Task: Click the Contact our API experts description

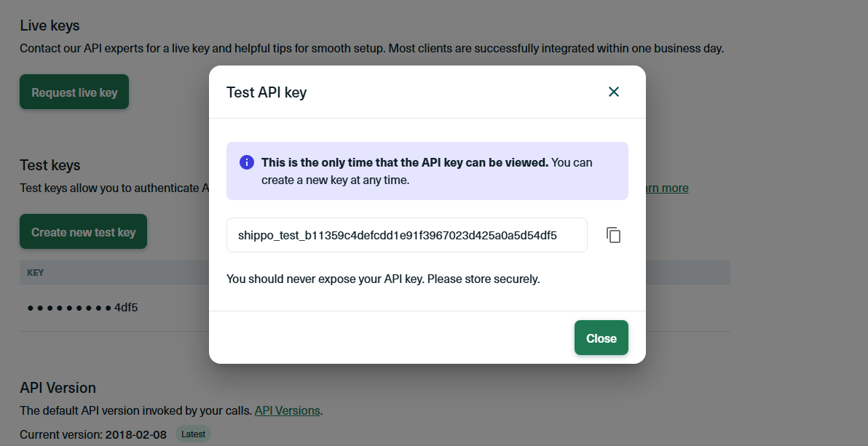Action: [371, 49]
